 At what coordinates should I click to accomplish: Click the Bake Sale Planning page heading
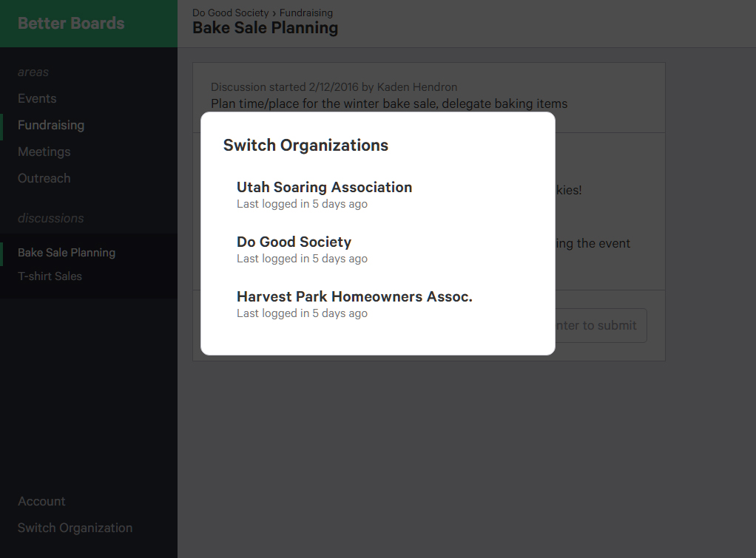(265, 28)
